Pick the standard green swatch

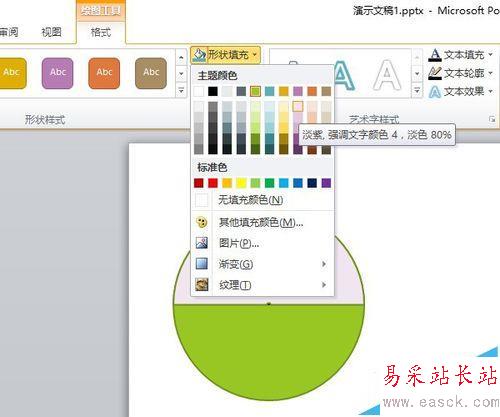click(269, 183)
